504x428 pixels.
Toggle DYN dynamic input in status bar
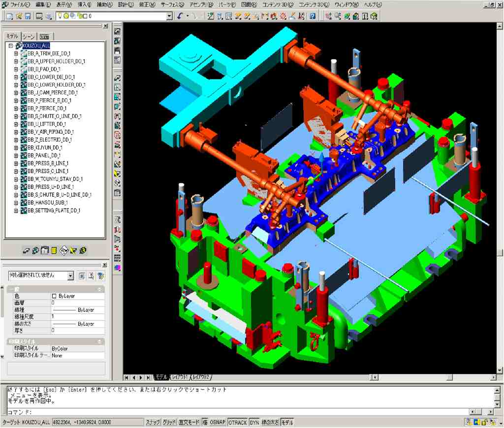pyautogui.click(x=254, y=423)
